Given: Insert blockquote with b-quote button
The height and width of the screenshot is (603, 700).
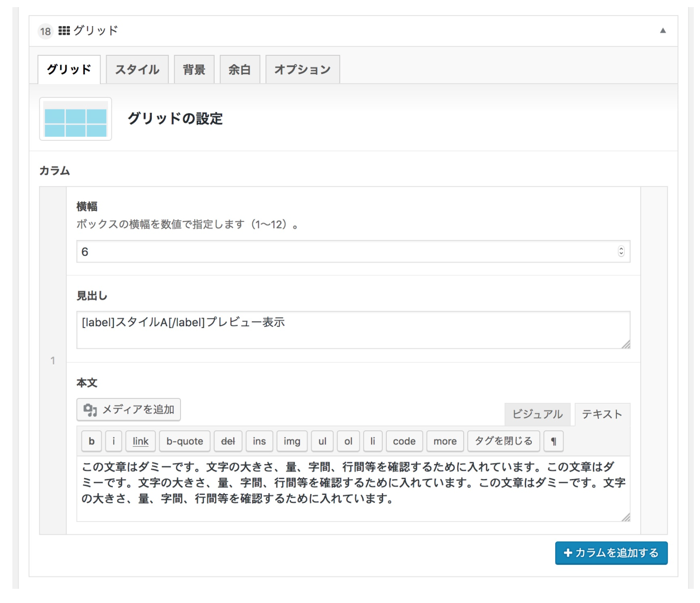Looking at the screenshot, I should point(185,441).
